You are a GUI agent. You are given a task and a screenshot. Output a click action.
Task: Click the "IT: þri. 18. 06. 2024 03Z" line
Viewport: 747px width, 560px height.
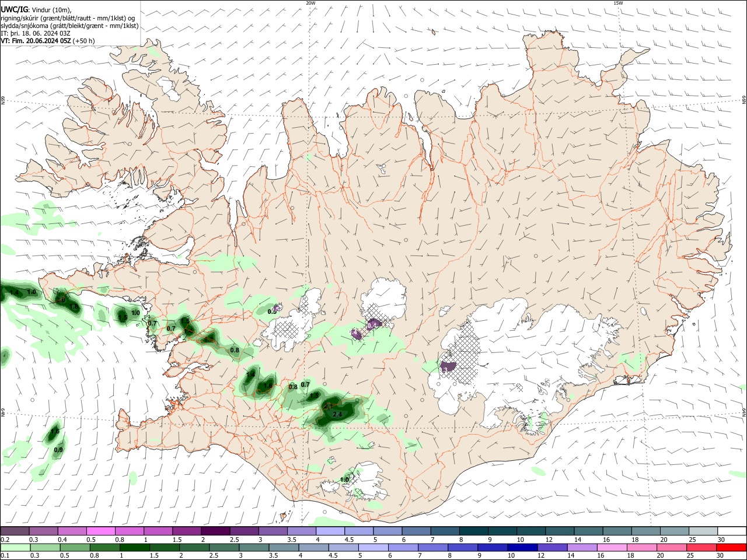pyautogui.click(x=36, y=33)
